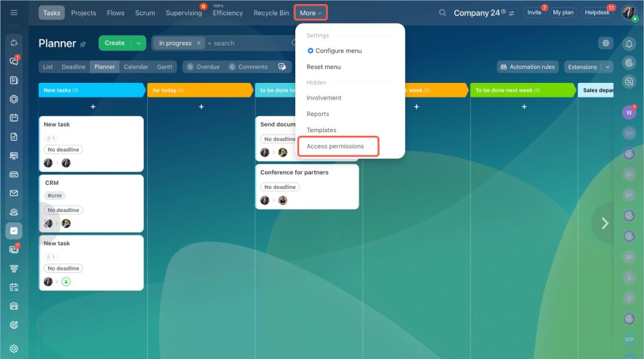Screen dimensions: 644x359
Task: Remove the In progress filter chip
Action: click(x=199, y=43)
